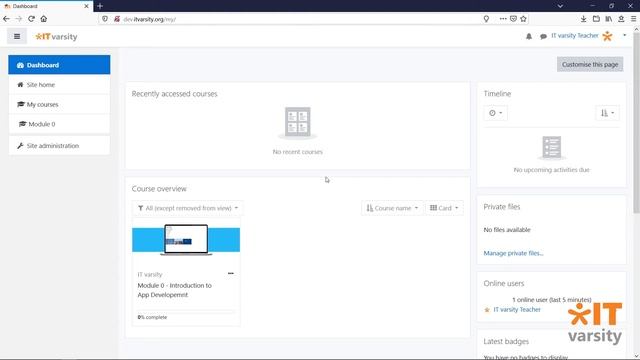Close the Dashboard browser tab
This screenshot has width=640, height=360.
[x=86, y=6]
